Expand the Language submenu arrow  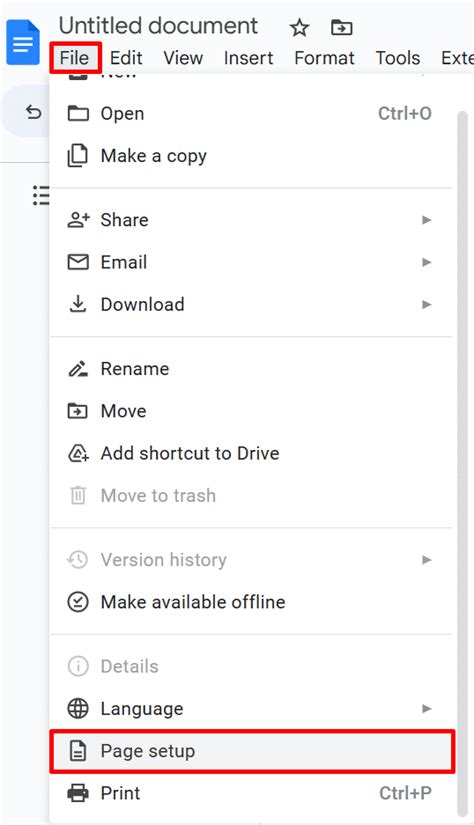point(427,708)
